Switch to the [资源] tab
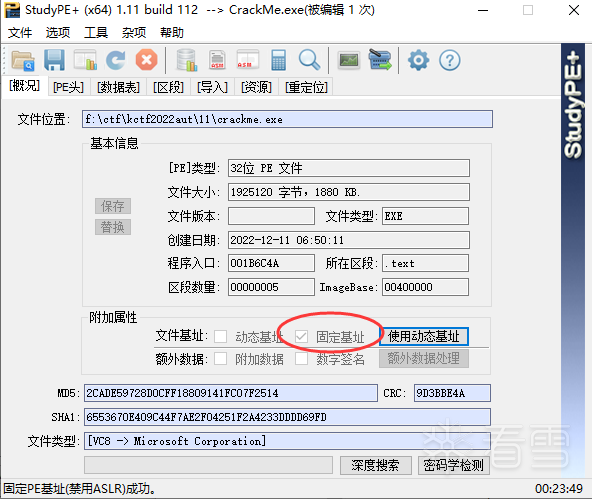The image size is (592, 499). click(256, 87)
